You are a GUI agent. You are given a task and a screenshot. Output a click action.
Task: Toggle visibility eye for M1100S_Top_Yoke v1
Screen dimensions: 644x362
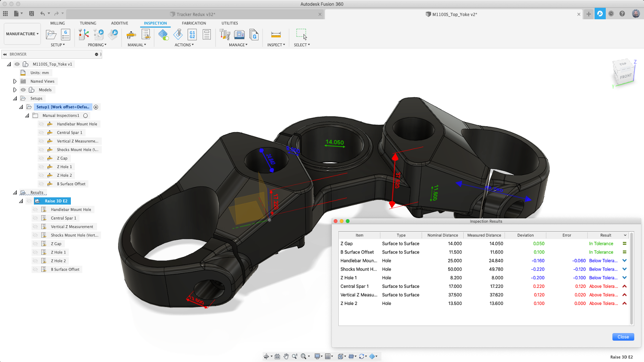pos(17,64)
